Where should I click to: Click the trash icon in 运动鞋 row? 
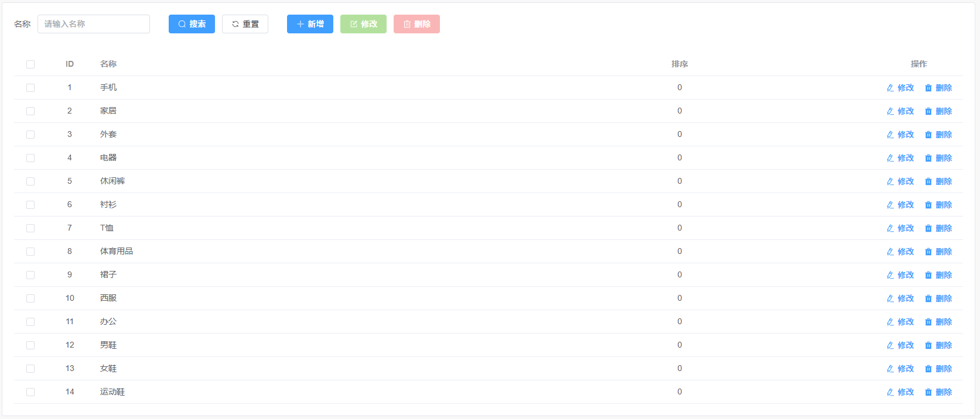point(928,392)
